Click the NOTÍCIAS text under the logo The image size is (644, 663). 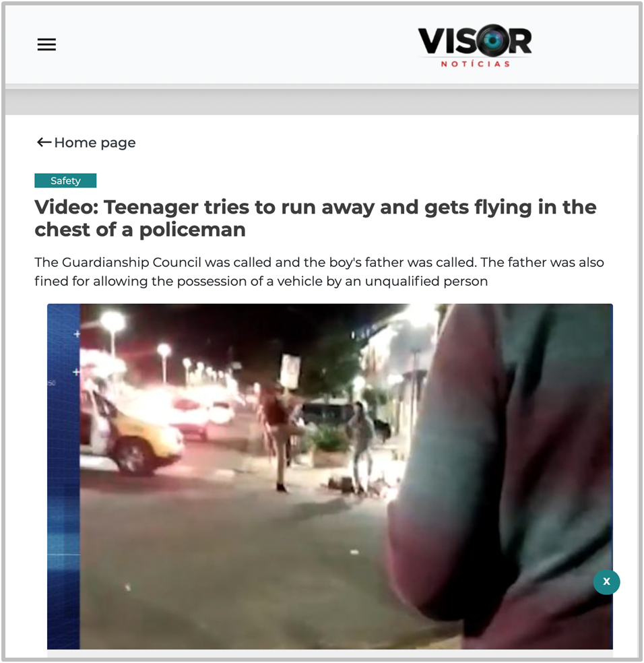476,64
